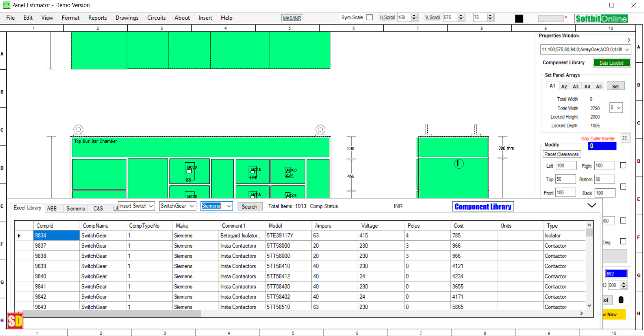
Task: Decrease the V-Scroll value with down arrow
Action: (461, 19)
